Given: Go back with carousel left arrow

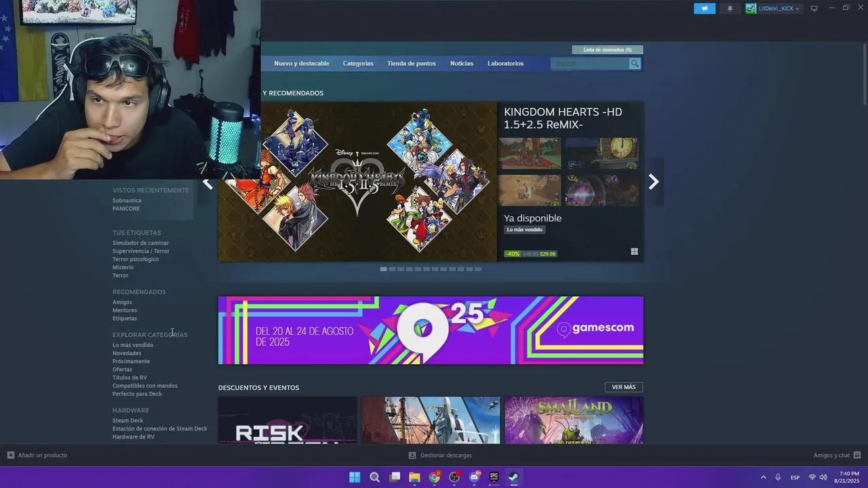Looking at the screenshot, I should pos(208,184).
